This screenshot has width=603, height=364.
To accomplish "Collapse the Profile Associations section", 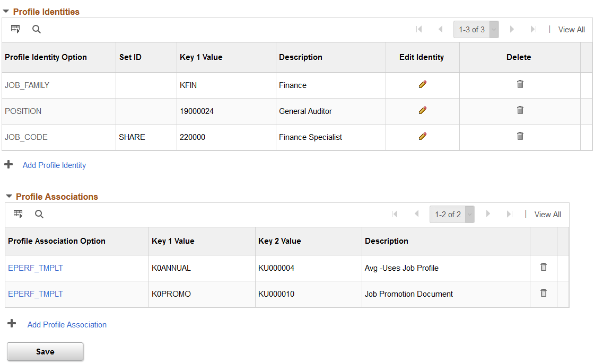I will coord(9,197).
